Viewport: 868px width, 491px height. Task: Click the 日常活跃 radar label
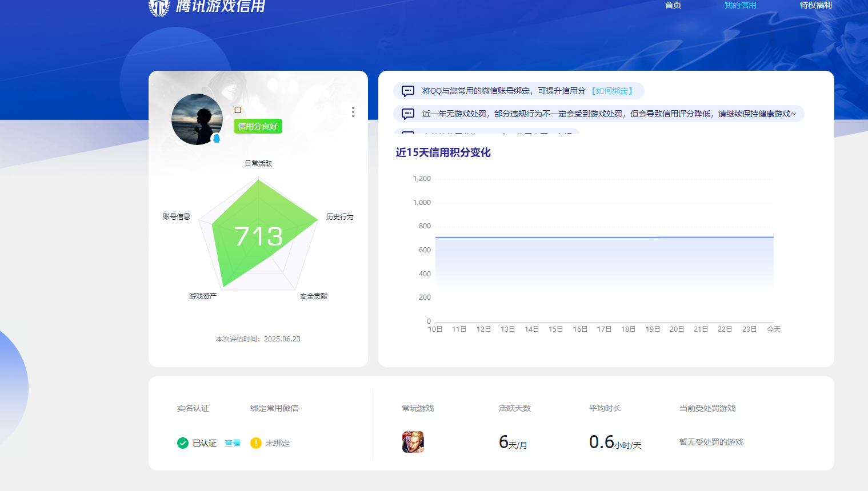point(258,163)
